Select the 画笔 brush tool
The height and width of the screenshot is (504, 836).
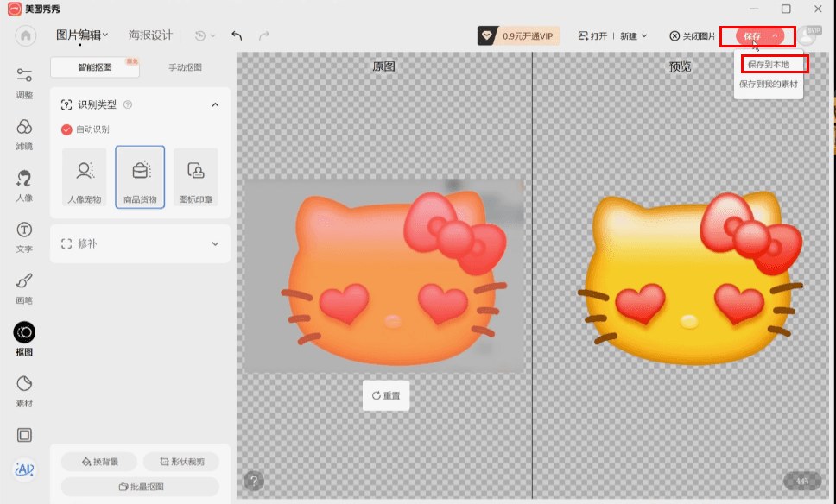pyautogui.click(x=24, y=289)
